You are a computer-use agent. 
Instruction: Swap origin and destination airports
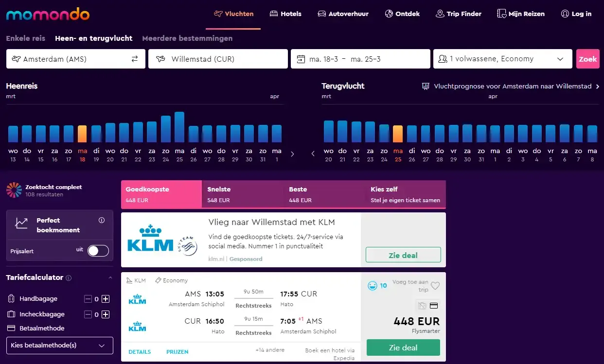[x=135, y=59]
